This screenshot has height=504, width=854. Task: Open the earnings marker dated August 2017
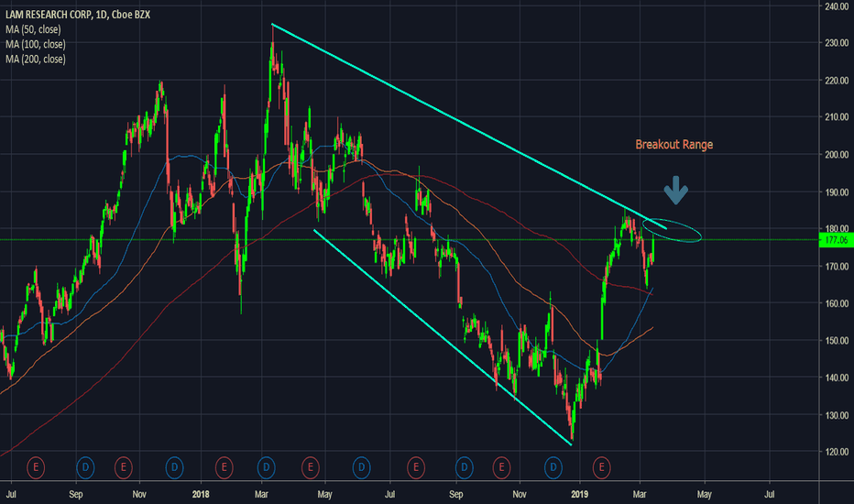pyautogui.click(x=36, y=467)
